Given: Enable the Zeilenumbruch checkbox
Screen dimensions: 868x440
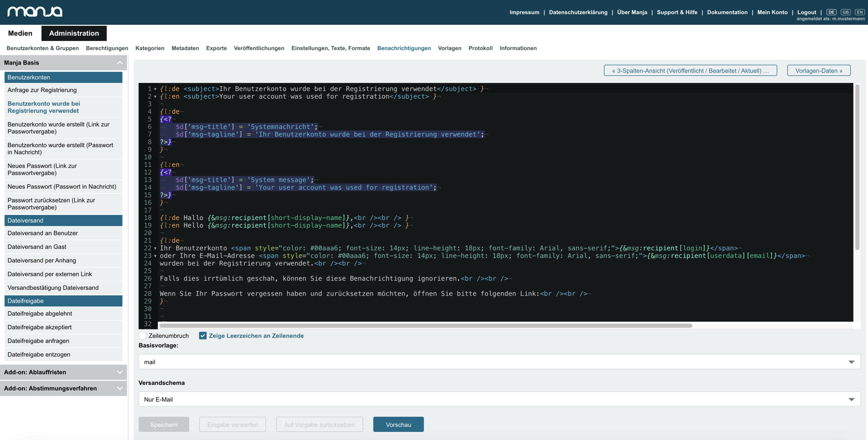Looking at the screenshot, I should point(142,336).
